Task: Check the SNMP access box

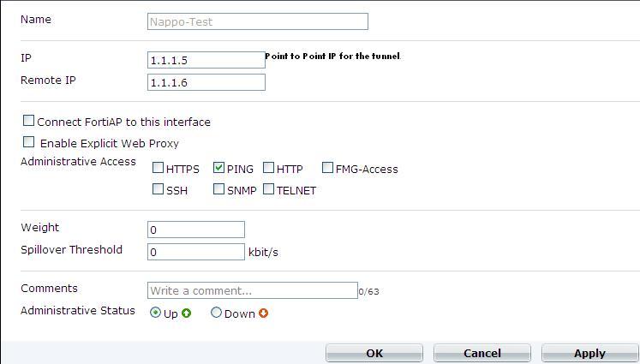Action: (x=219, y=189)
